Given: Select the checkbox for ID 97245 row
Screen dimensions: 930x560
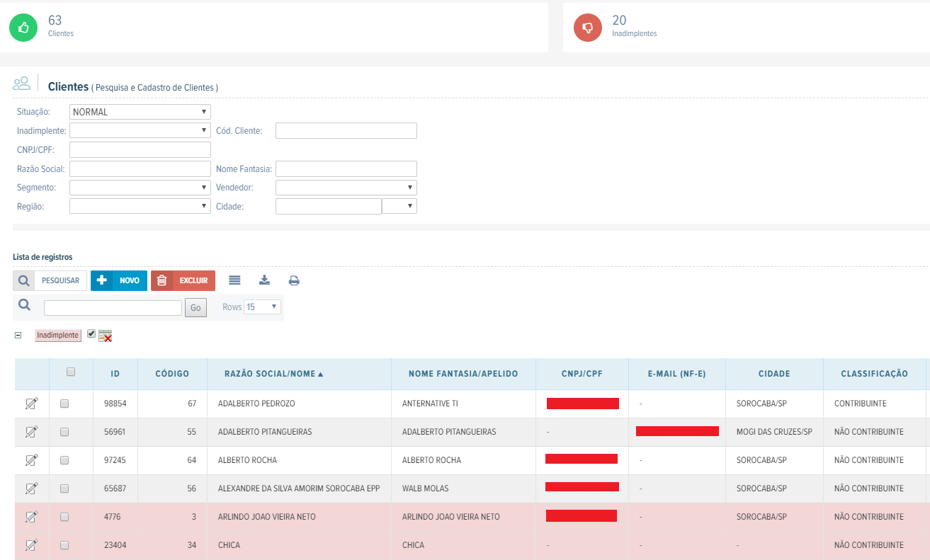Looking at the screenshot, I should point(64,460).
